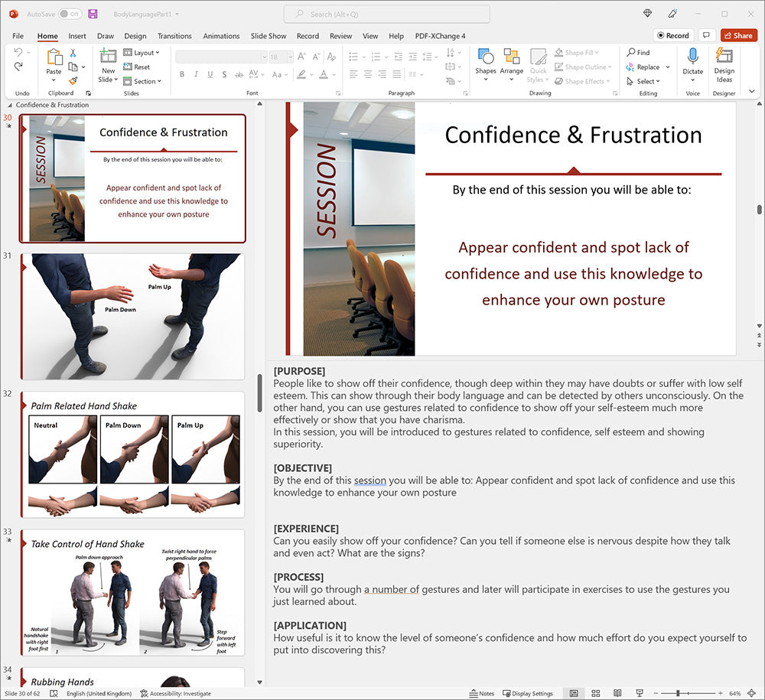Viewport: 765px width, 700px height.
Task: Click the Shapes gallery icon
Action: pos(486,56)
